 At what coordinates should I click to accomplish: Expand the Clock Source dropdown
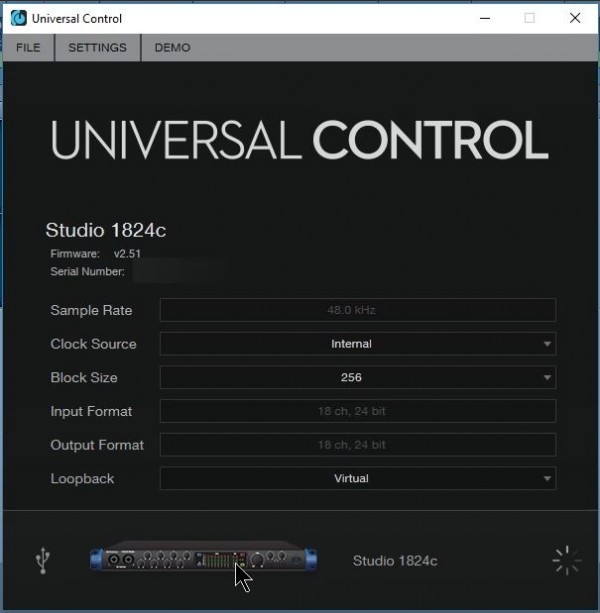click(358, 344)
